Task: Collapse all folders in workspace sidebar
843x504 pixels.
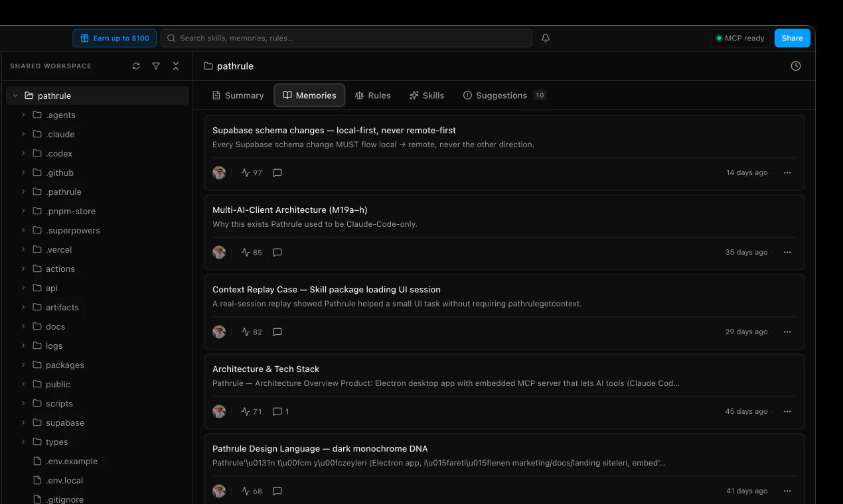Action: click(176, 66)
